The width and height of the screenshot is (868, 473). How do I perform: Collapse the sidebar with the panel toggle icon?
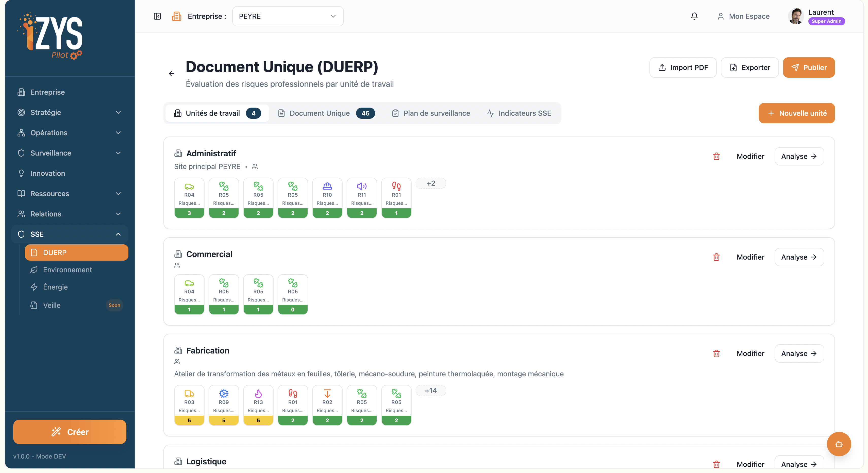157,16
